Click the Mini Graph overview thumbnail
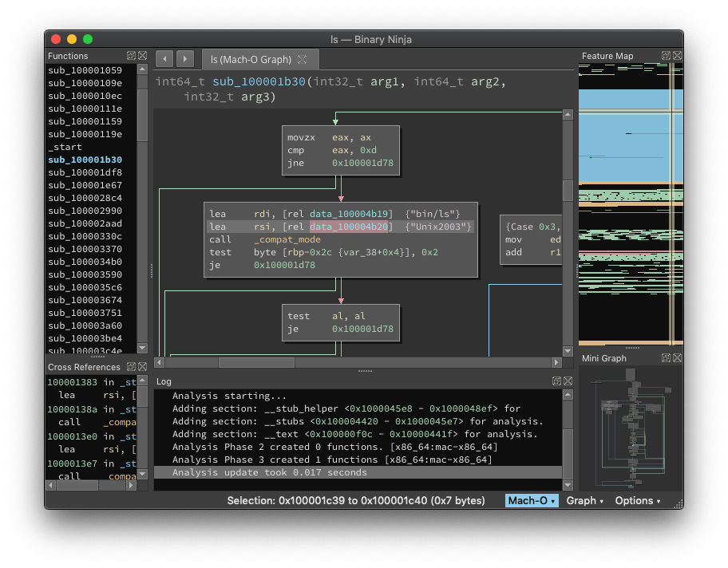Image resolution: width=728 pixels, height=568 pixels. 631,428
